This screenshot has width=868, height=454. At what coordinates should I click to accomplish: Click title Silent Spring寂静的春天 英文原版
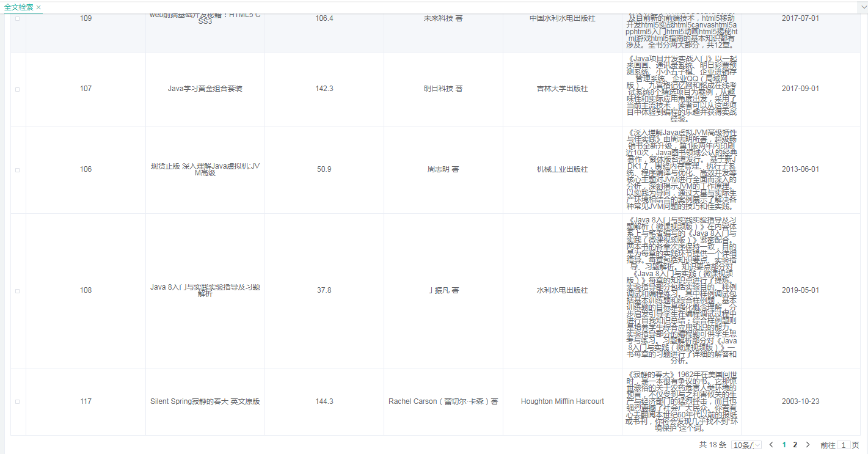[205, 401]
